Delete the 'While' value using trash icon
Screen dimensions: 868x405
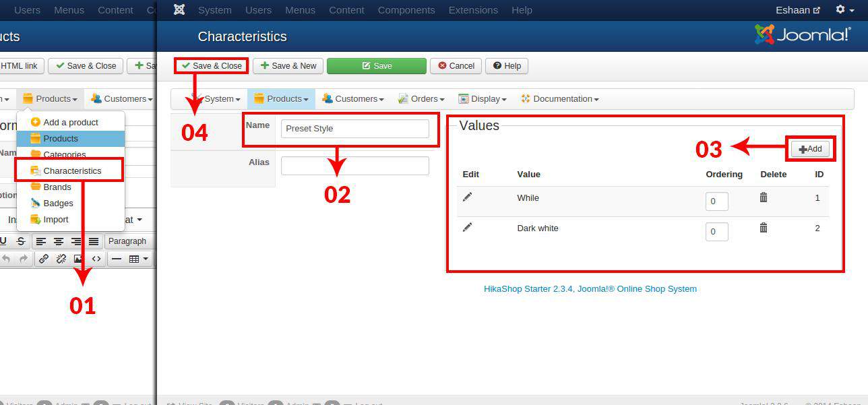[764, 197]
